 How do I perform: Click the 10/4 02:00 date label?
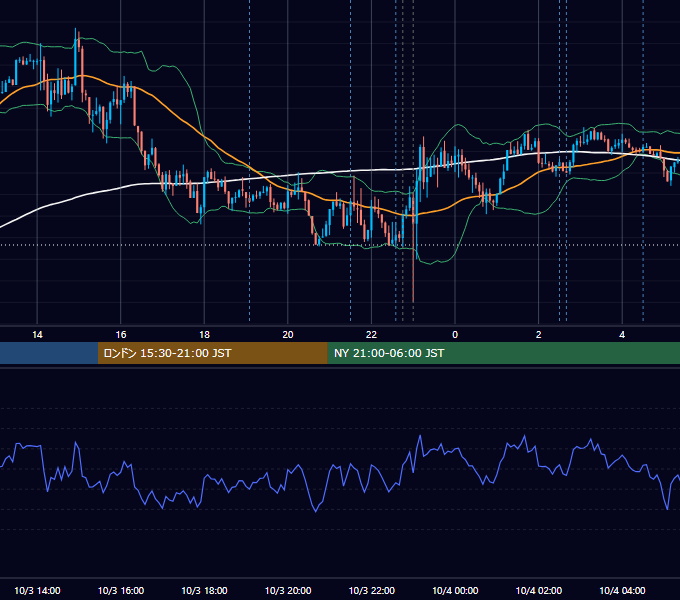(x=539, y=590)
